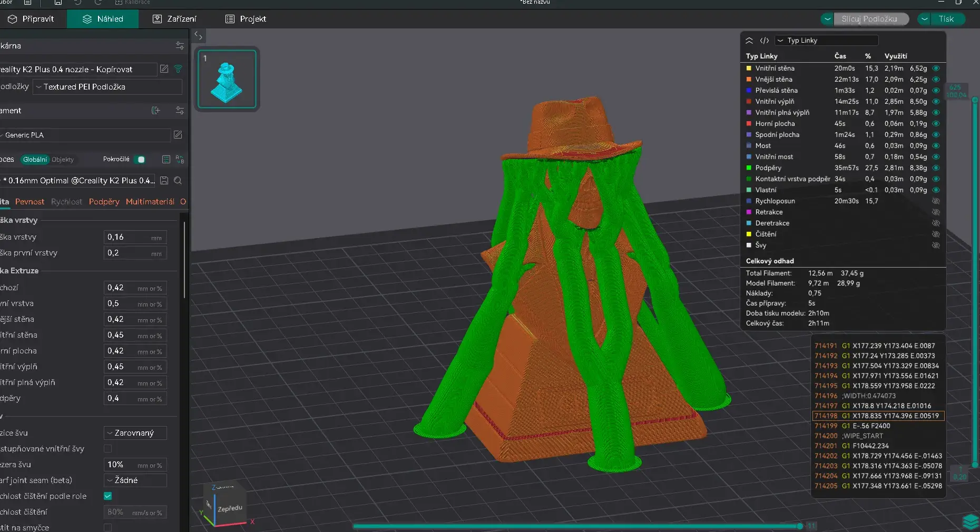
Task: Click the Tisk print button
Action: (947, 19)
